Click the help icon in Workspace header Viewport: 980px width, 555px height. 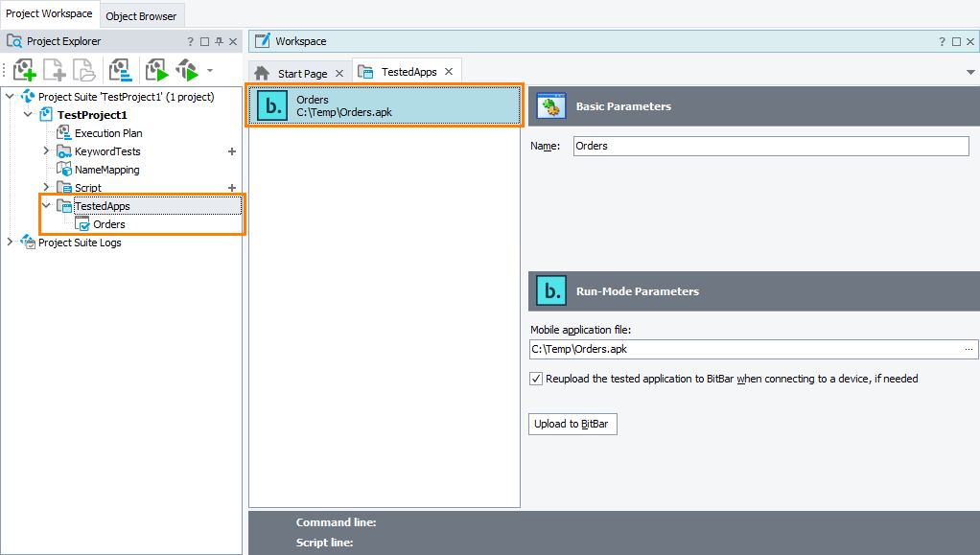[x=942, y=42]
